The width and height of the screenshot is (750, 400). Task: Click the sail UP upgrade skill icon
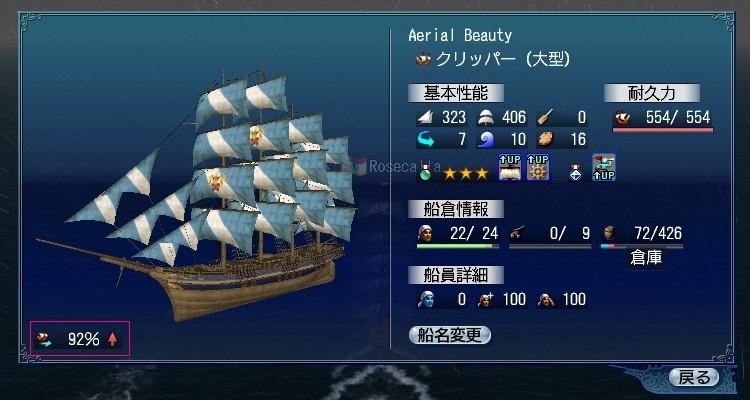click(x=509, y=167)
